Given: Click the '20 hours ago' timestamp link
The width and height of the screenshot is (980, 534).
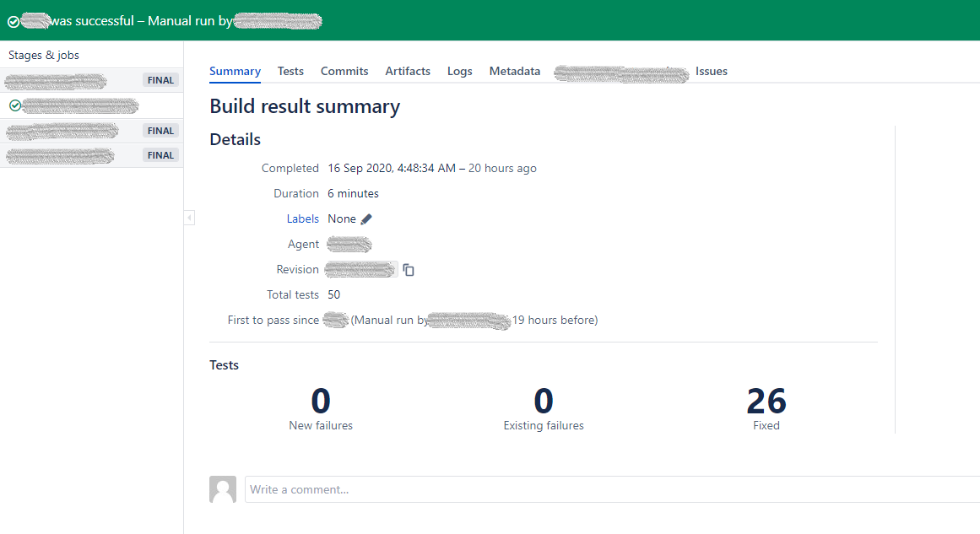Looking at the screenshot, I should pyautogui.click(x=502, y=169).
